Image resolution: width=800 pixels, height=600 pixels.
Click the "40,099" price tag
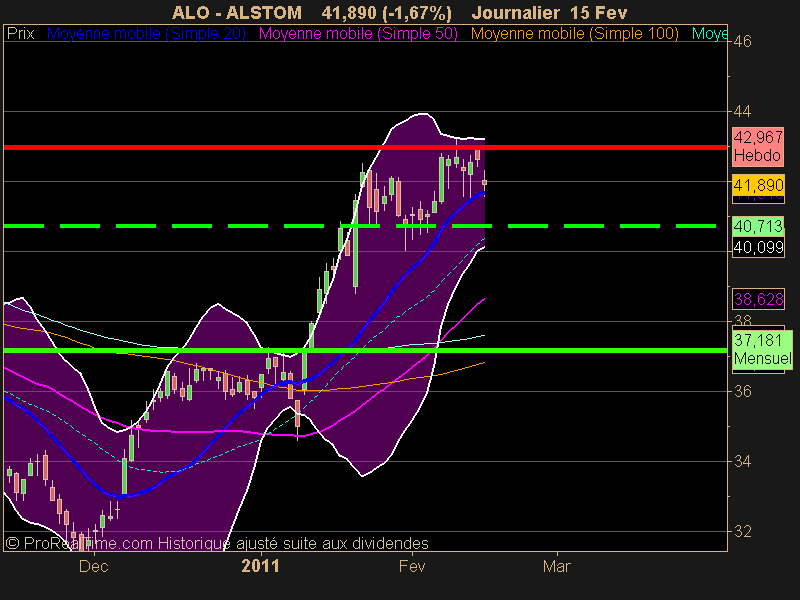tap(758, 247)
